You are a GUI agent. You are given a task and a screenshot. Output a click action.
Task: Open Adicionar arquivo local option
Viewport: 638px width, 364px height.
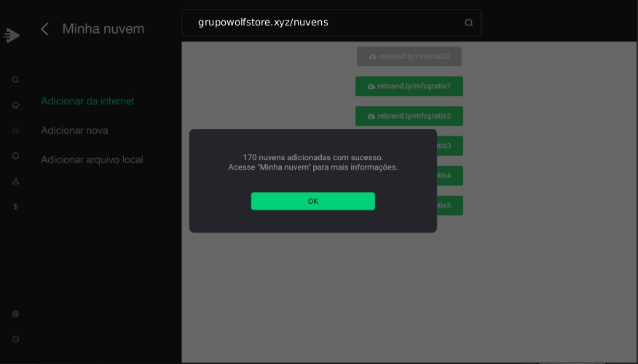[x=92, y=159]
